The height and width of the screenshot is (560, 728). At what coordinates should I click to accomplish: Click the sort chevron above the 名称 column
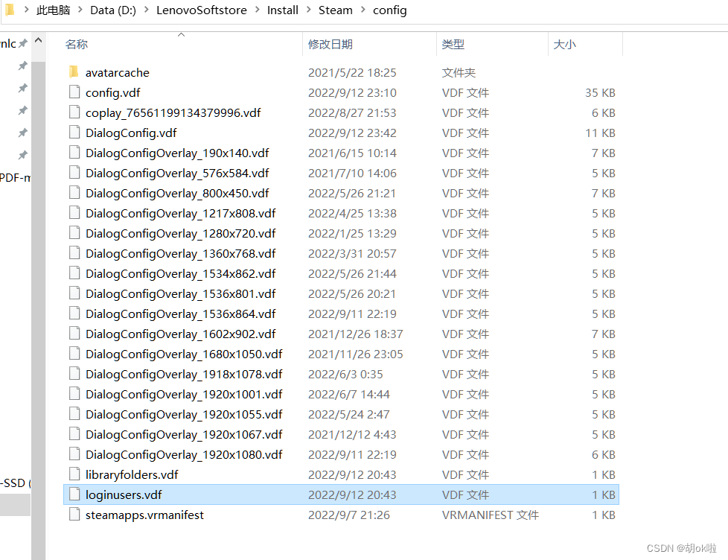click(180, 33)
